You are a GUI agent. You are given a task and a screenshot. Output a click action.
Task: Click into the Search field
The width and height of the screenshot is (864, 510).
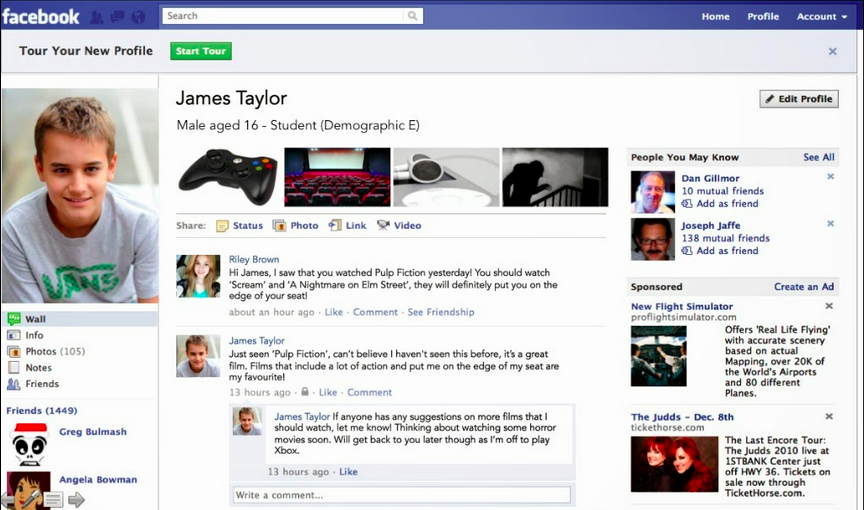click(x=283, y=16)
